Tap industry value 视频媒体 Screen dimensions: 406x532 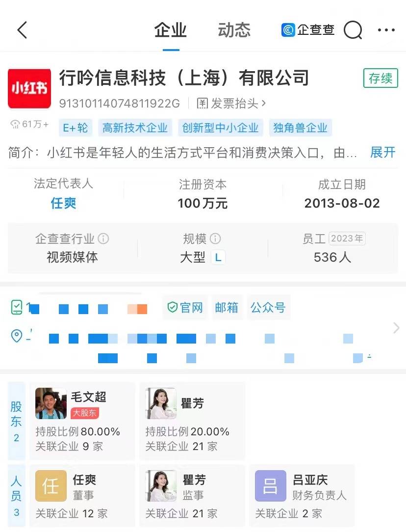[x=72, y=257]
